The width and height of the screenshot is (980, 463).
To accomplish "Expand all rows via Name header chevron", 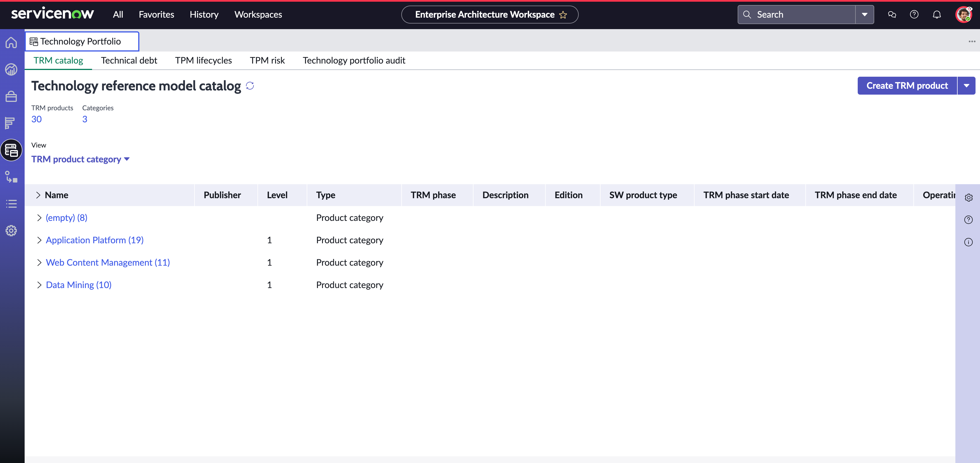I will (x=38, y=195).
